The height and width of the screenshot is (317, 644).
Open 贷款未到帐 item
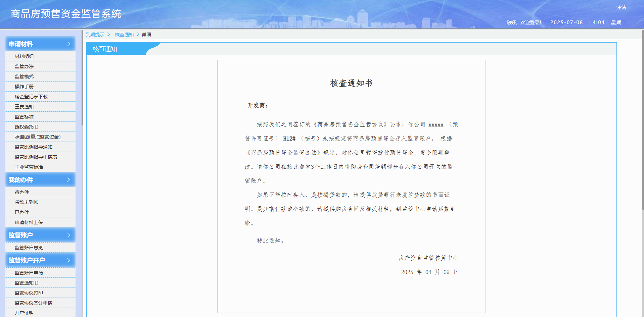27,202
